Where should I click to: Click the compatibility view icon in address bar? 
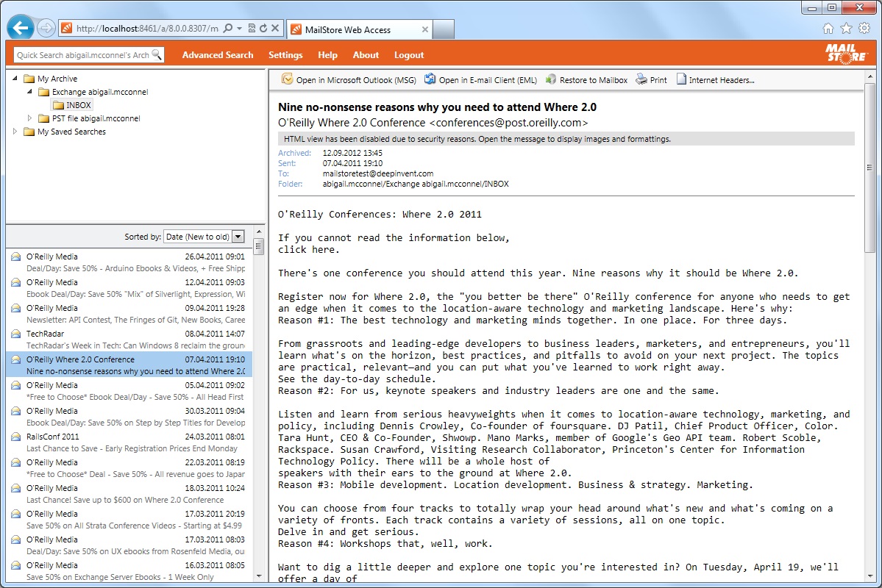coord(252,28)
